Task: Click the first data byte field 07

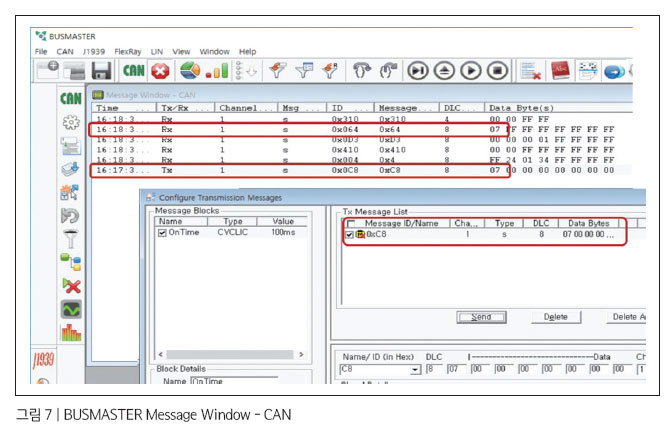Action: pos(455,369)
